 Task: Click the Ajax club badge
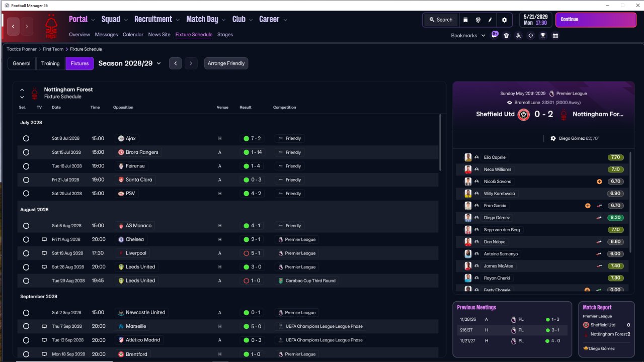point(121,138)
